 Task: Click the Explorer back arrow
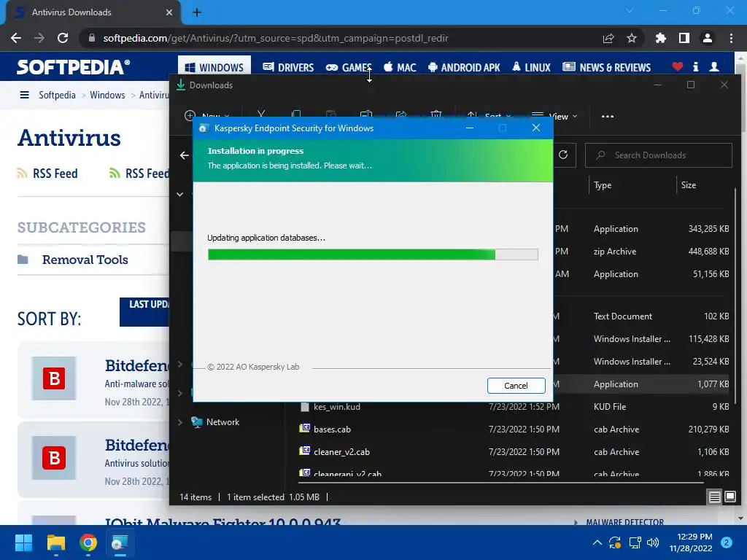pyautogui.click(x=185, y=155)
